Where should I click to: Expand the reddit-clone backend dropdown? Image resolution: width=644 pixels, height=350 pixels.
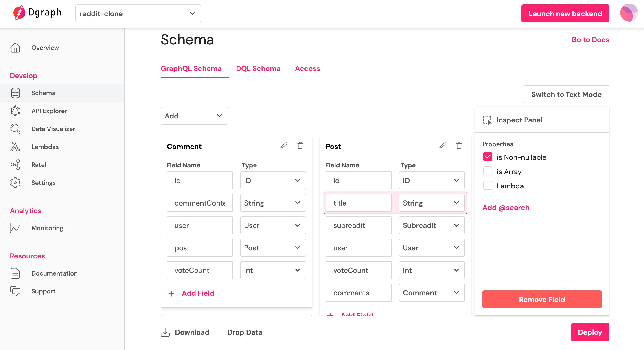point(138,13)
